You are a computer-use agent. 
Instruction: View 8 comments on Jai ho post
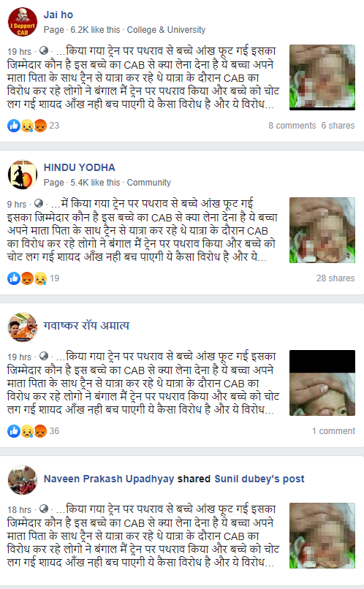click(x=292, y=126)
